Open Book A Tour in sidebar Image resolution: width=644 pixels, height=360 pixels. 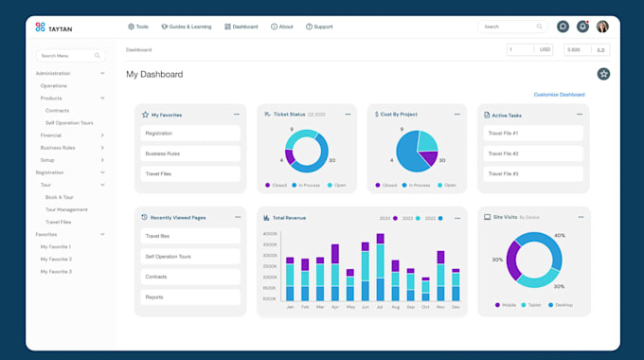59,197
